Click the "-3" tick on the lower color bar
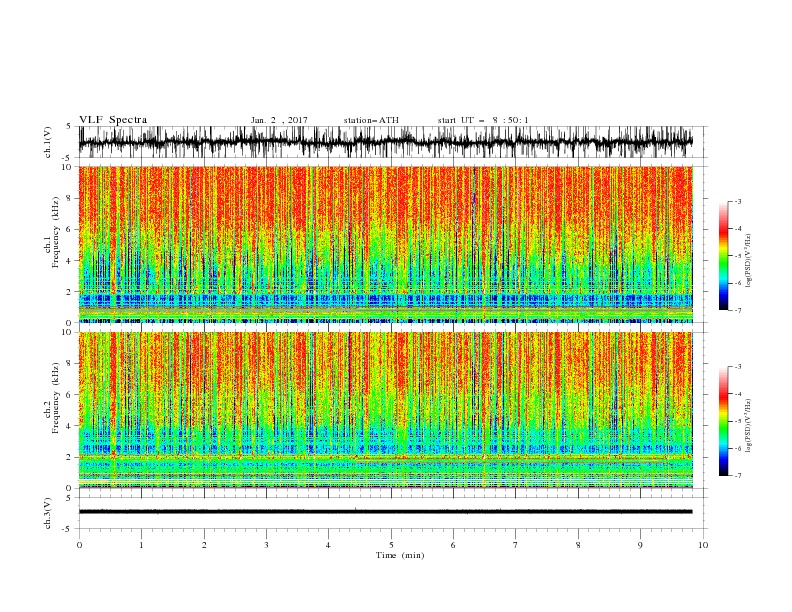Image resolution: width=792 pixels, height=612 pixels. [738, 367]
